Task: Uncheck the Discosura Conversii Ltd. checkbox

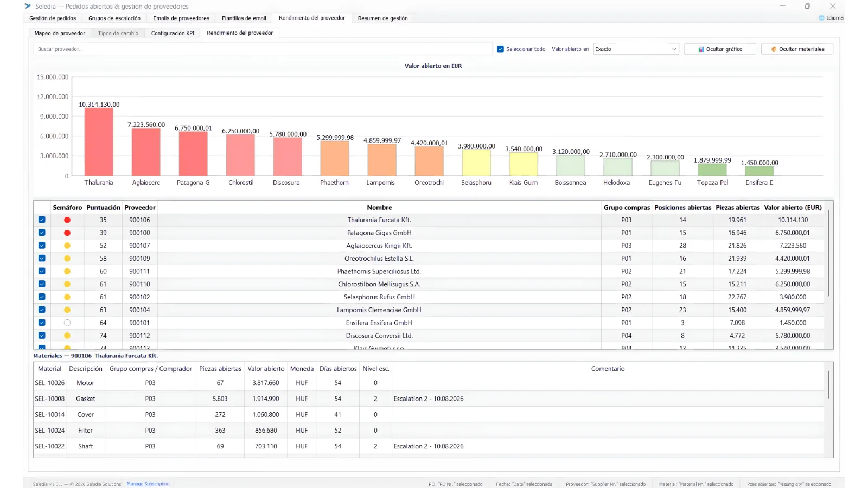Action: click(42, 336)
